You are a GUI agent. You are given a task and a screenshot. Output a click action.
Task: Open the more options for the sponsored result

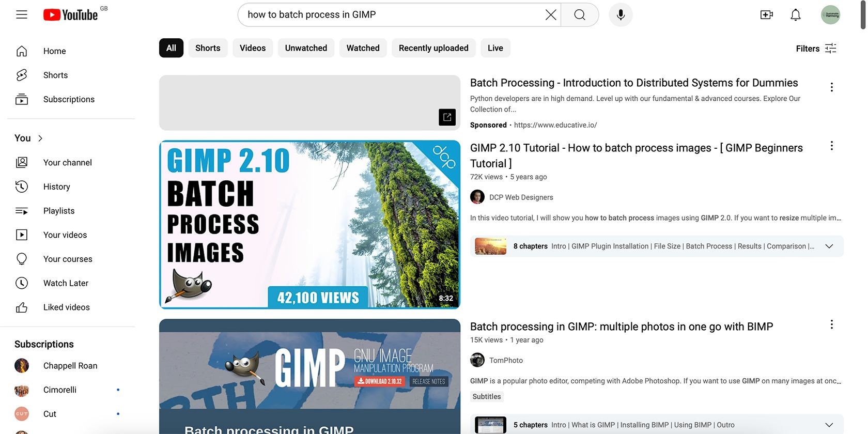831,87
